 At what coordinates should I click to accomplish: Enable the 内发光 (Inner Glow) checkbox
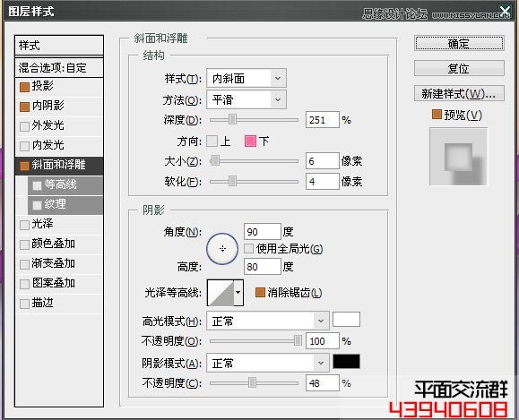tap(24, 146)
